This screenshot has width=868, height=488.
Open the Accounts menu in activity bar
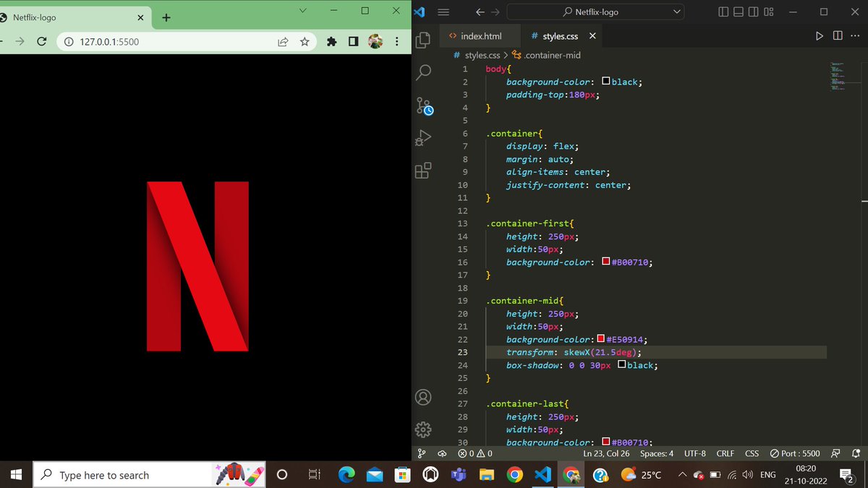[x=424, y=398]
